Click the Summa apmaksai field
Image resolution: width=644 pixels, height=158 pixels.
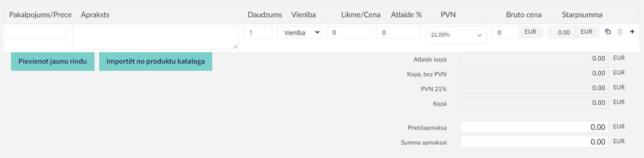[x=534, y=142]
